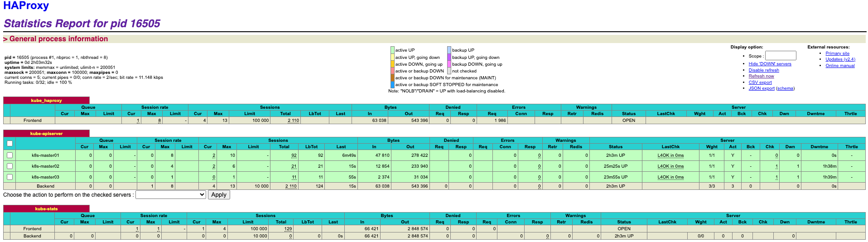Screen dimensions: 868x242
Task: Click the 'General process information' heading
Action: [x=58, y=39]
